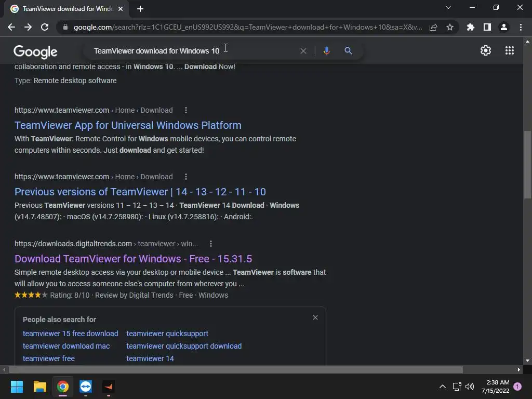The image size is (532, 399).
Task: Click the scroll-down arrow of the page scrollbar
Action: click(x=527, y=361)
